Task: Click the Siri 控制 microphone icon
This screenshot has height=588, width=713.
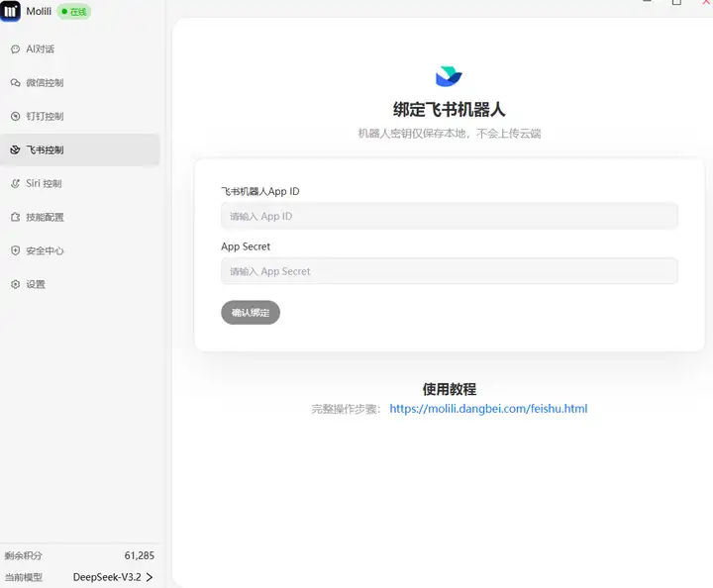Action: 15,183
